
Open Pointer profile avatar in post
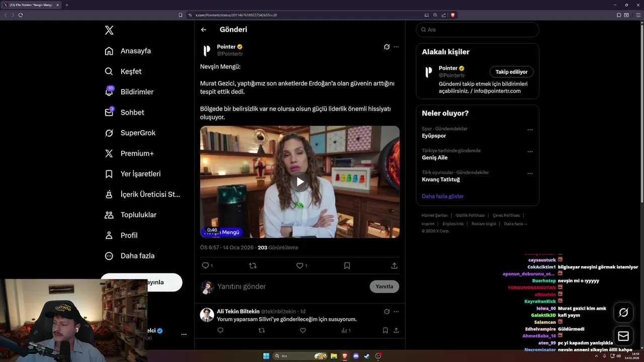click(x=206, y=50)
